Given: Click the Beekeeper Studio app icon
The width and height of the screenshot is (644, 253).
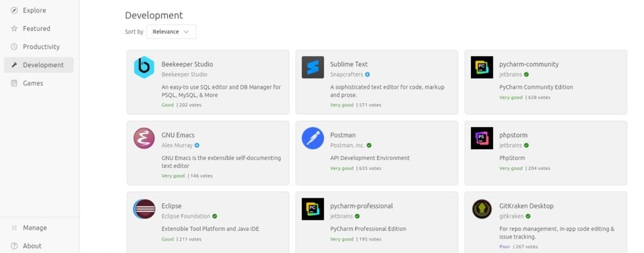Looking at the screenshot, I should pos(144,67).
